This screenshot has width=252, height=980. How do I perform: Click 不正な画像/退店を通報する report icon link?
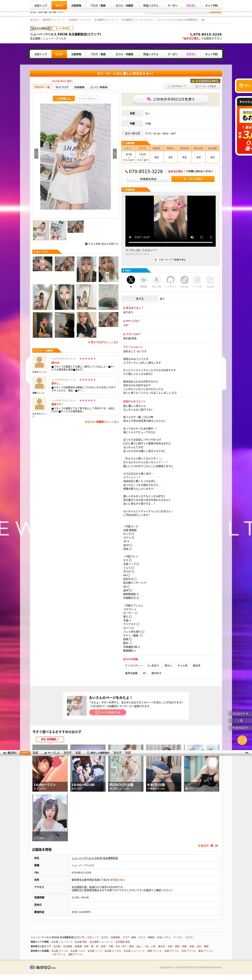102,244
